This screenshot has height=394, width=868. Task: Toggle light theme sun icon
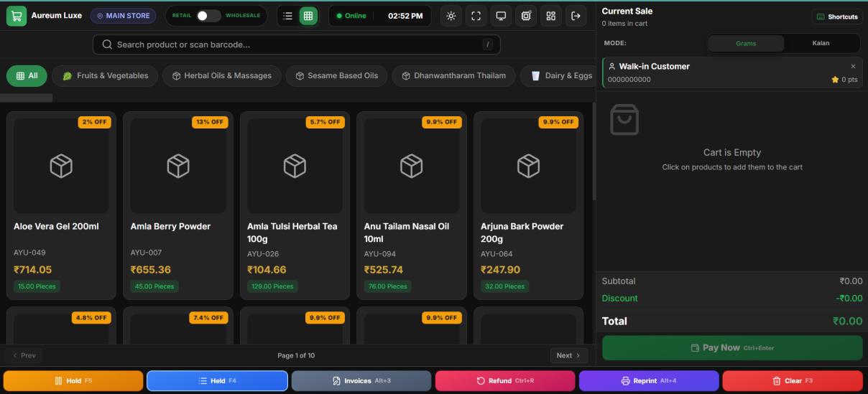pos(451,16)
